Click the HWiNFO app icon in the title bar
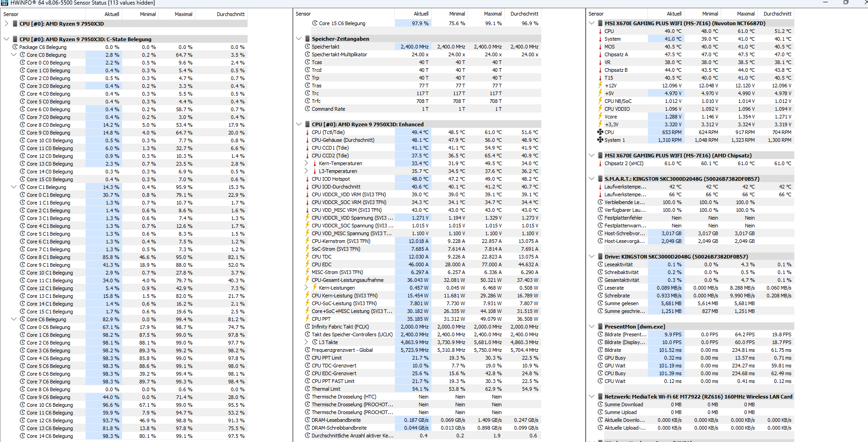The height and width of the screenshot is (442, 868). coord(5,3)
